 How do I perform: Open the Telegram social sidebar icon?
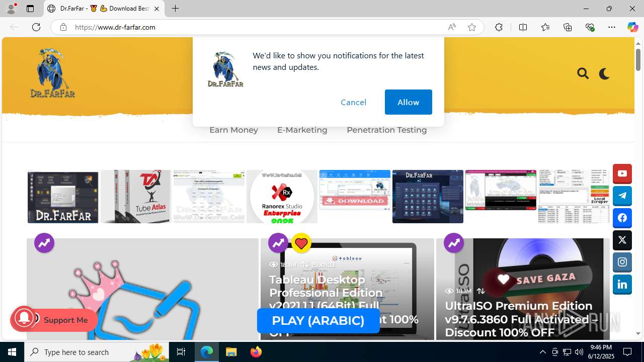(x=622, y=196)
